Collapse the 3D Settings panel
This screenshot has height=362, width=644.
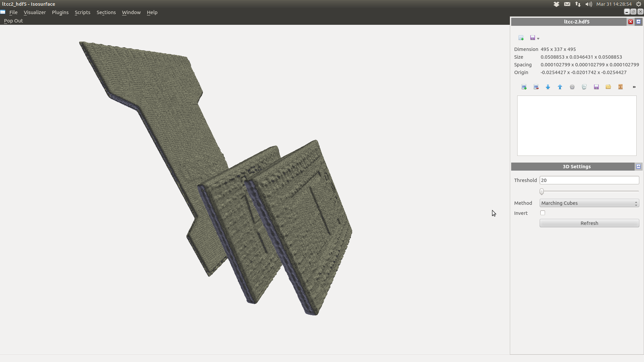pyautogui.click(x=639, y=167)
